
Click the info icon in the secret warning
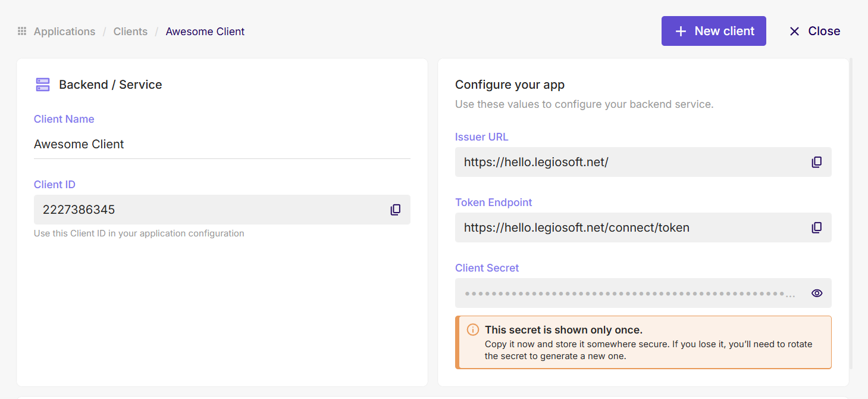[472, 329]
